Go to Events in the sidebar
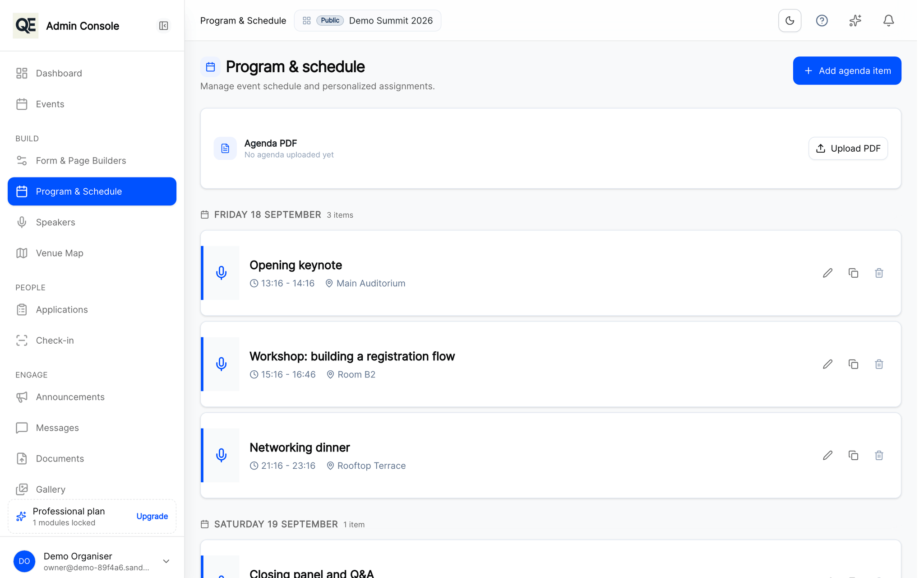The image size is (924, 578). click(x=92, y=104)
